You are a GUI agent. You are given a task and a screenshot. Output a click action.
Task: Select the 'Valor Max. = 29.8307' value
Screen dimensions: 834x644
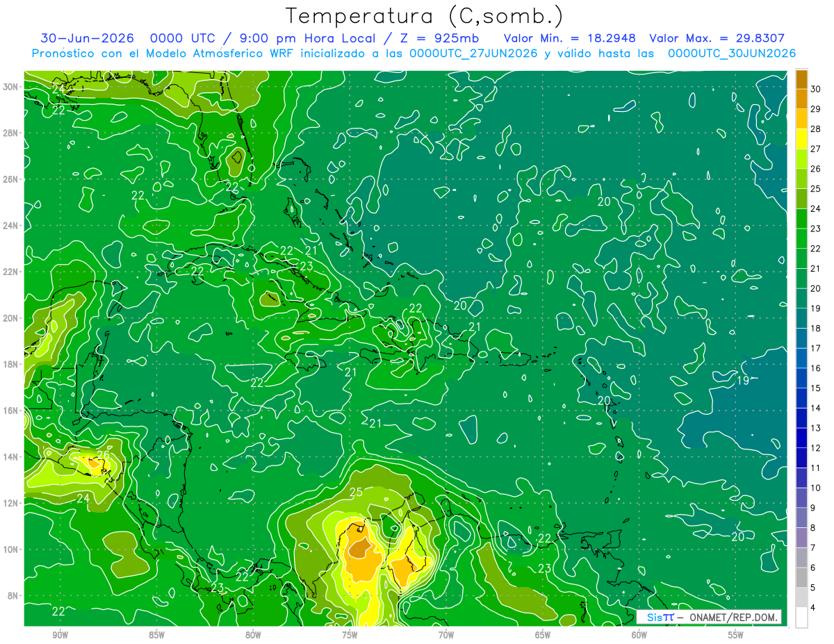tap(717, 38)
